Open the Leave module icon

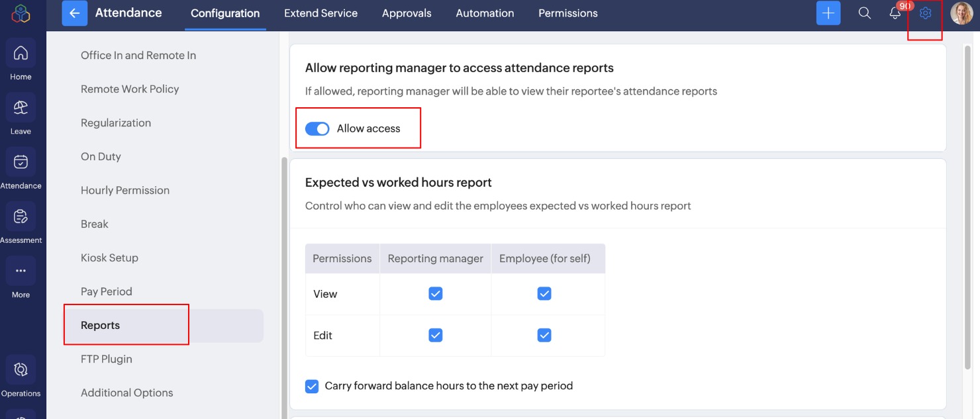tap(21, 108)
